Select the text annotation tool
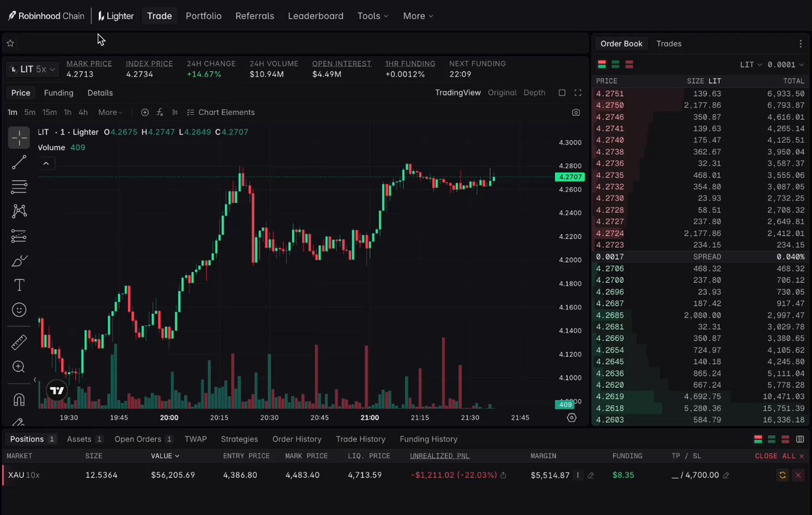 pos(19,285)
